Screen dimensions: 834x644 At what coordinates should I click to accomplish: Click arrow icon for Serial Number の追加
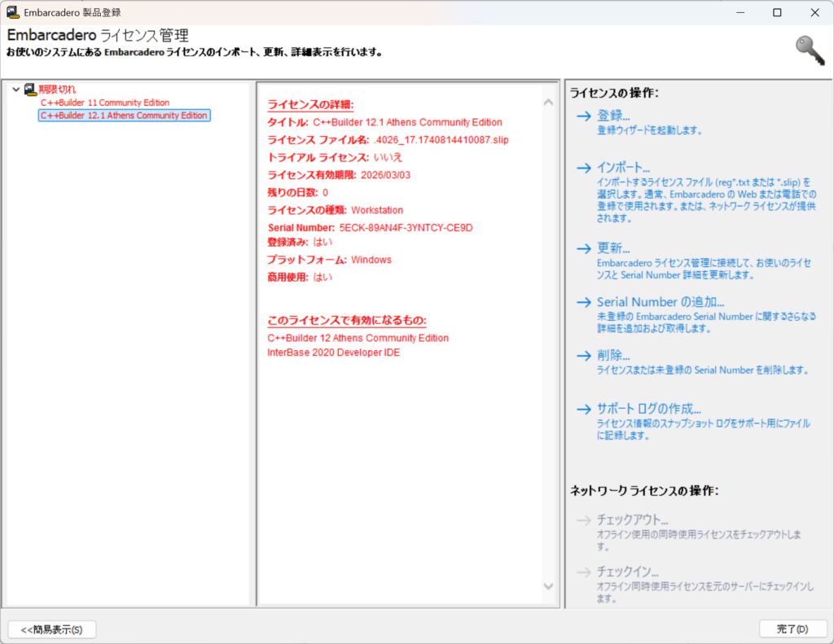pos(582,303)
